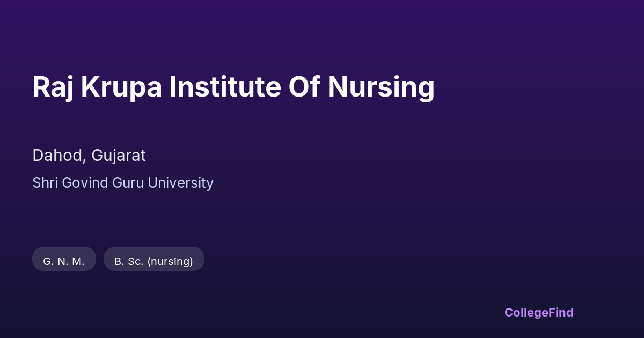Screen dimensions: 644x338
Task: Click "Find" in the CollegeFind logo
Action: point(562,312)
